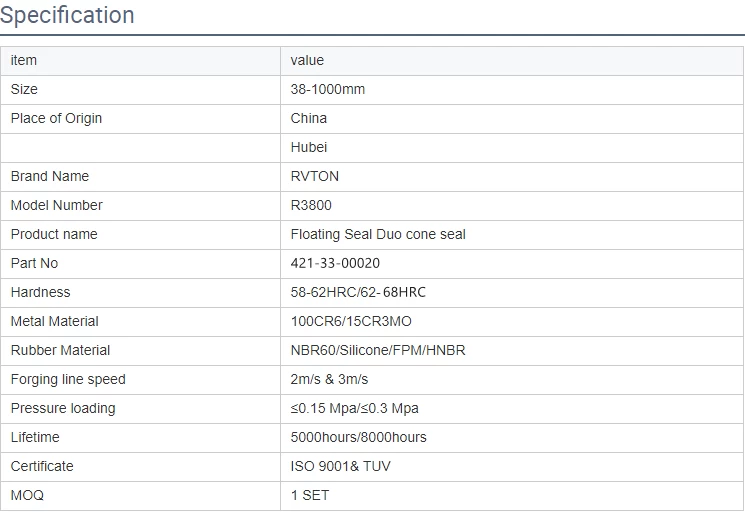Select the Hubei value cell
The height and width of the screenshot is (513, 745).
click(512, 148)
